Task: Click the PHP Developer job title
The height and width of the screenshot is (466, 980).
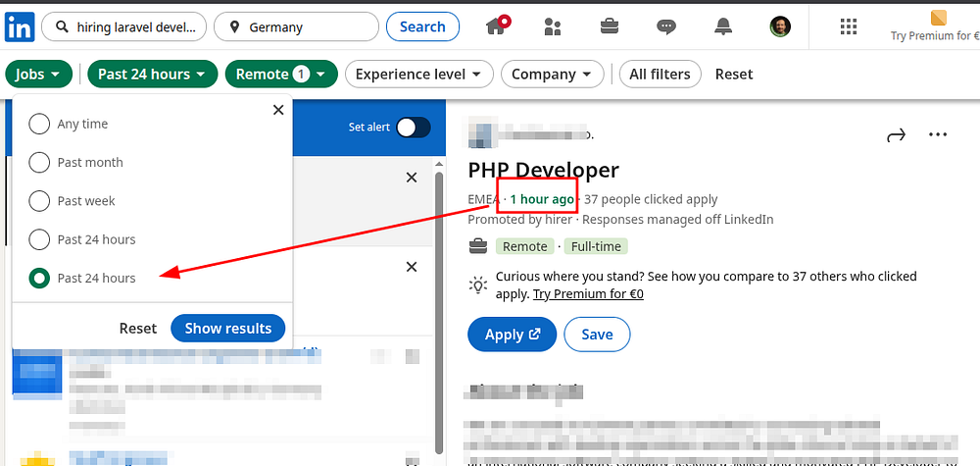Action: pos(543,170)
